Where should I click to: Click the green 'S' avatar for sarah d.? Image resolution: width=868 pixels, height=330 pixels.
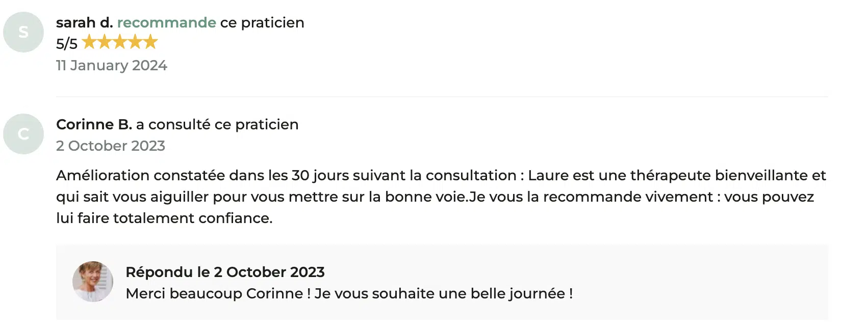tap(23, 32)
